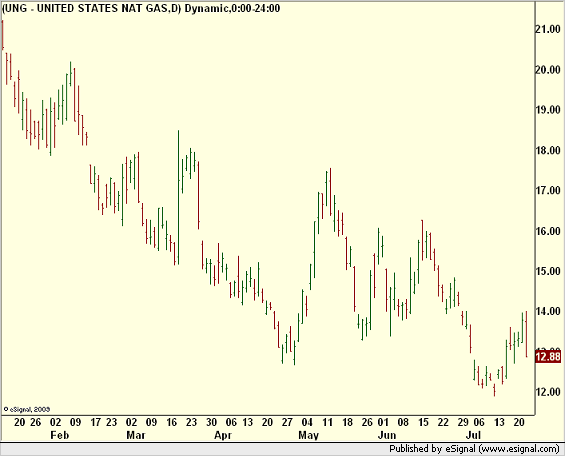Click the 22 date label on time axis
565x456 pixels.
click(x=443, y=422)
